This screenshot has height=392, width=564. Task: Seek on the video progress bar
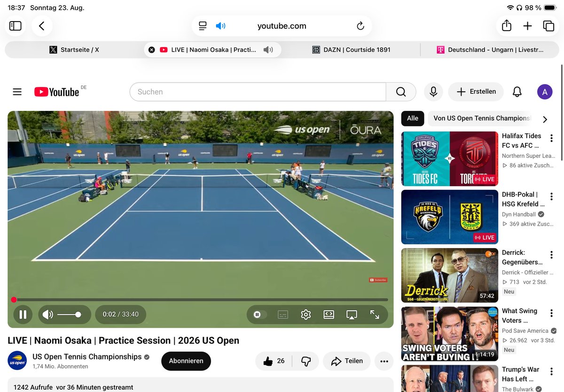201,299
